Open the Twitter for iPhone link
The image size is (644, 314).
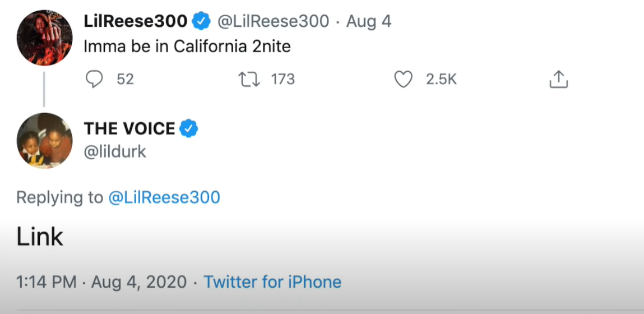click(272, 281)
